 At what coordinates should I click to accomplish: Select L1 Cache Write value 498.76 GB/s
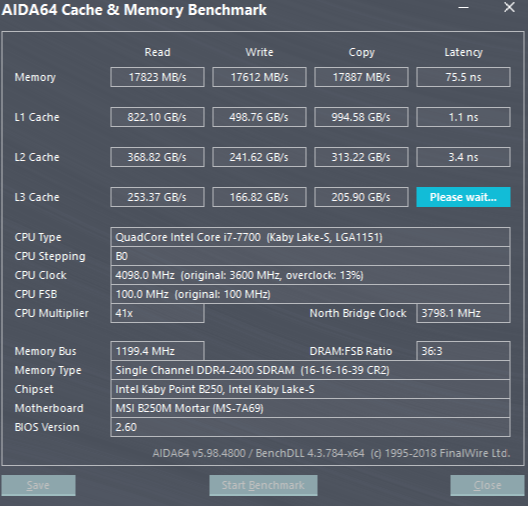[259, 117]
